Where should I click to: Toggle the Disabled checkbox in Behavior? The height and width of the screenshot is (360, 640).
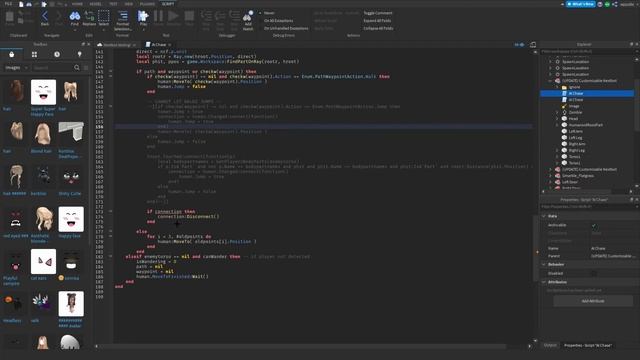(x=594, y=273)
